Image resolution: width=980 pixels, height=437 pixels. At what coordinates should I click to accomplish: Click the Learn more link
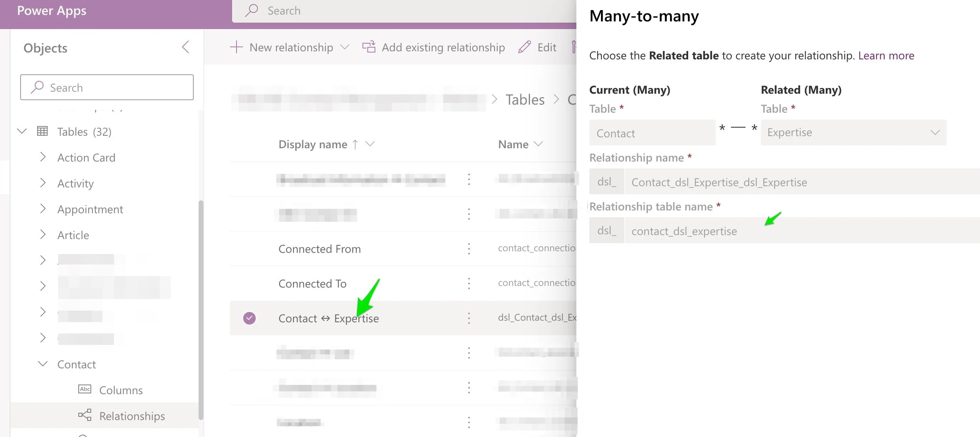click(x=886, y=55)
